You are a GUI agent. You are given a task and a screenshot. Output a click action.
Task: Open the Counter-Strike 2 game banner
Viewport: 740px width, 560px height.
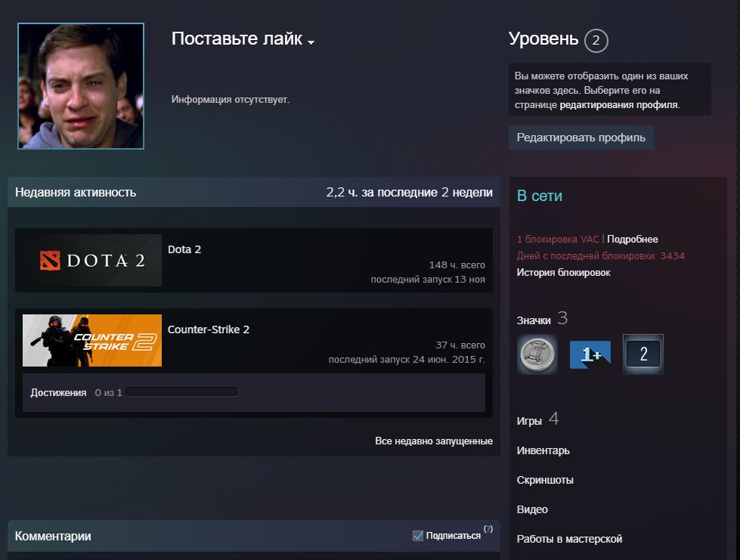[x=92, y=340]
